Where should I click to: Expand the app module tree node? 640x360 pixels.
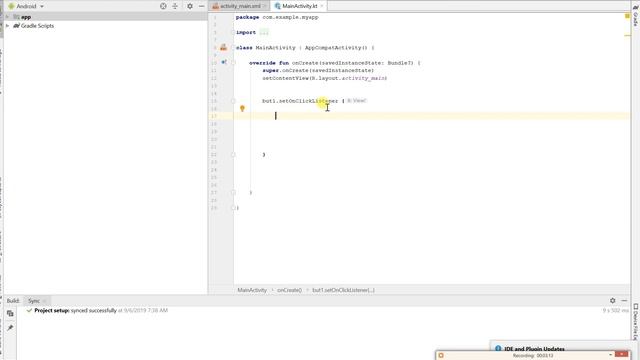[x=7, y=17]
